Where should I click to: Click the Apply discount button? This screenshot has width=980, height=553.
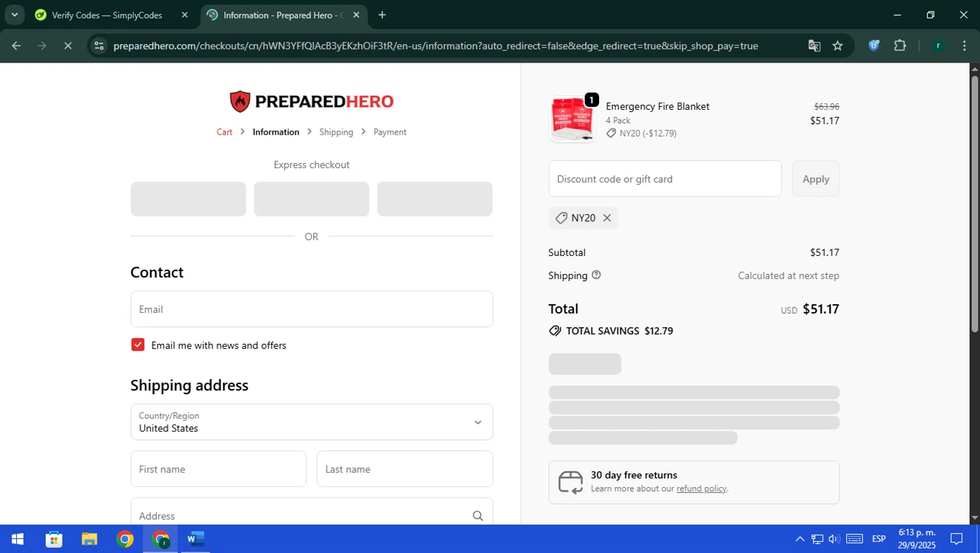815,179
